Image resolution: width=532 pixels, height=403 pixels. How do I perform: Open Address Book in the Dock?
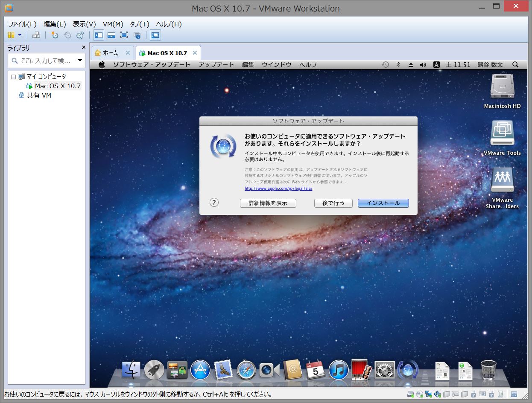(292, 369)
